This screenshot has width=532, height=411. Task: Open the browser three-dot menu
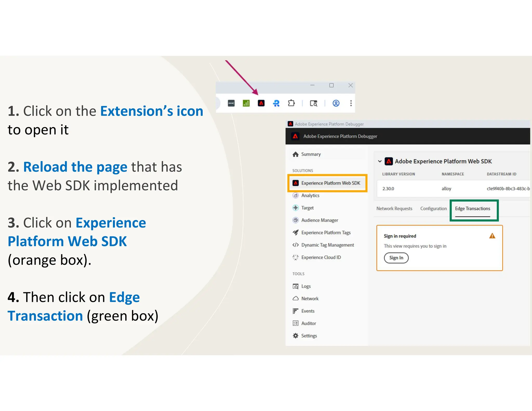(x=351, y=103)
